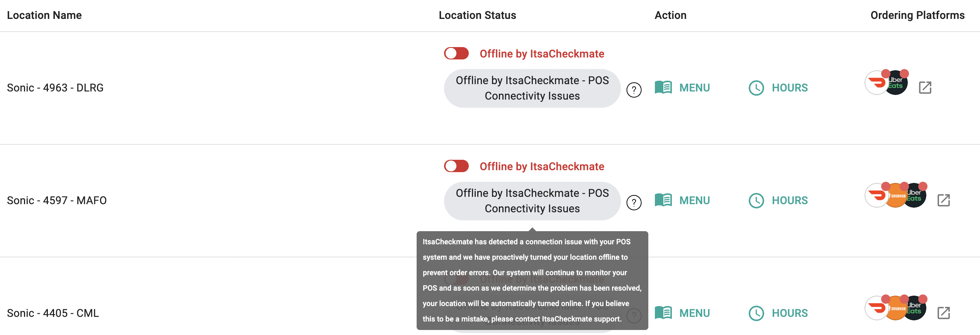
Task: Open the MENU for Sonic - 4597 - MAFO
Action: 682,200
